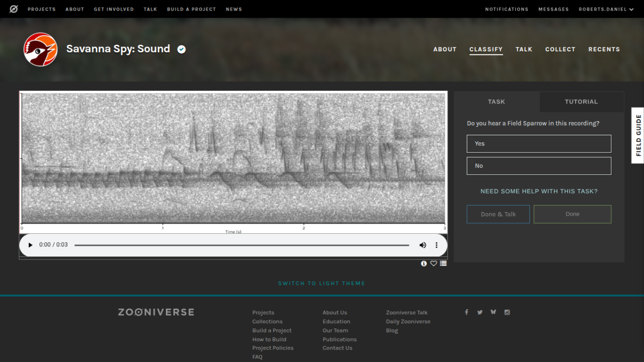This screenshot has width=644, height=362.
Task: Switch to the Tutorial tab
Action: (581, 102)
